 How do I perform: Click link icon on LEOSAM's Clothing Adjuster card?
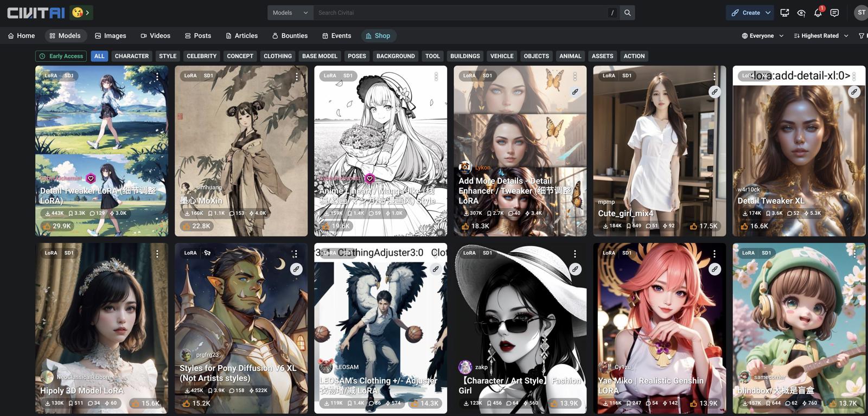pyautogui.click(x=436, y=269)
